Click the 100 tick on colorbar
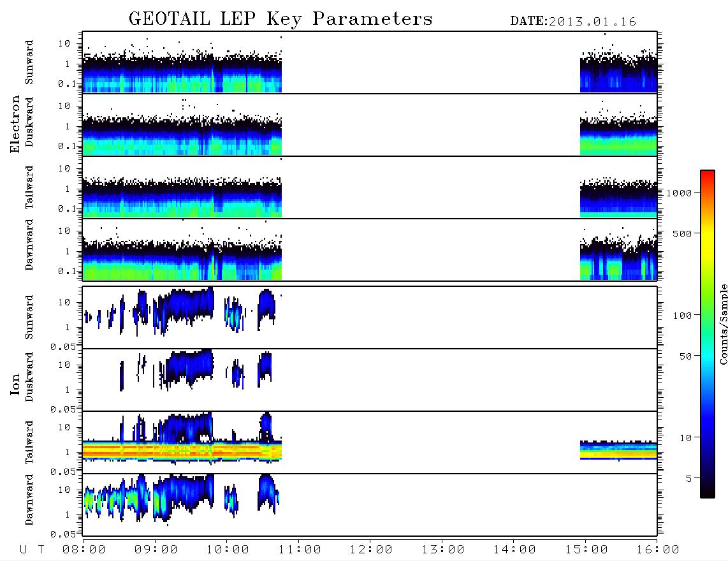The image size is (728, 561). coord(682,316)
